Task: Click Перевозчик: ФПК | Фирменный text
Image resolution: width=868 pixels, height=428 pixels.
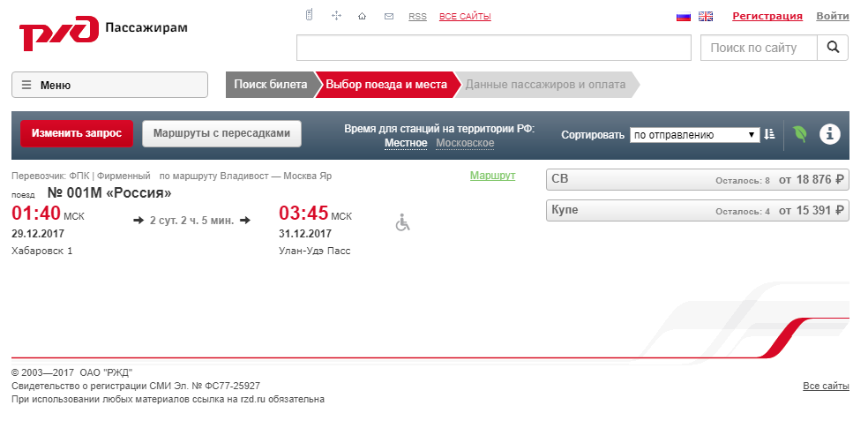Action: 81,176
